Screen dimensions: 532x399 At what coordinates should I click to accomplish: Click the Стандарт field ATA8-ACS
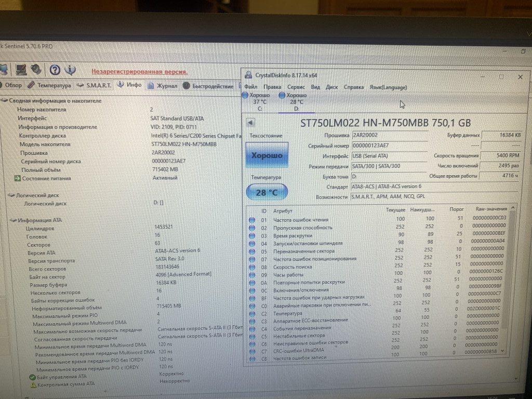[434, 187]
